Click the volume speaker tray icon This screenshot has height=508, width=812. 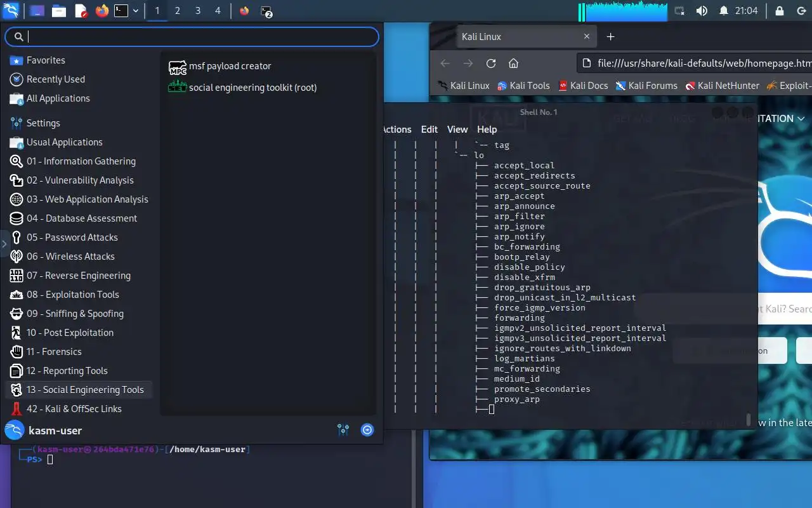[x=702, y=11]
